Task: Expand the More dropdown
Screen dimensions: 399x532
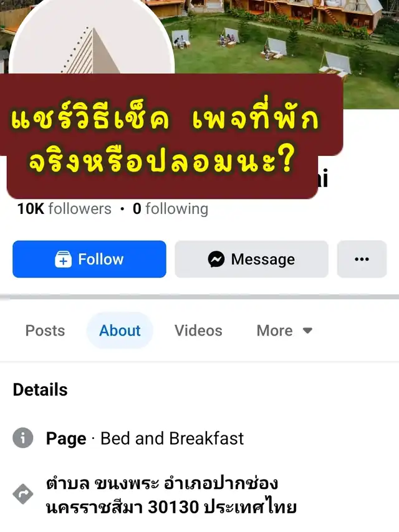Action: click(284, 331)
